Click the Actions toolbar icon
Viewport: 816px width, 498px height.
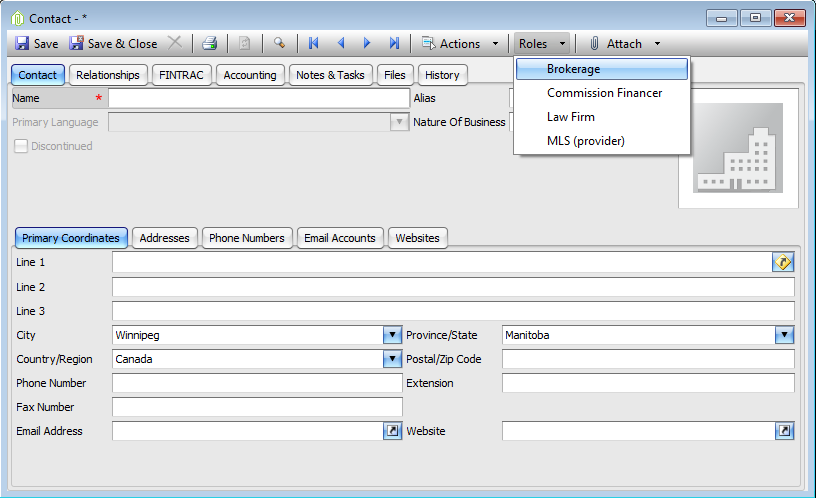(428, 43)
